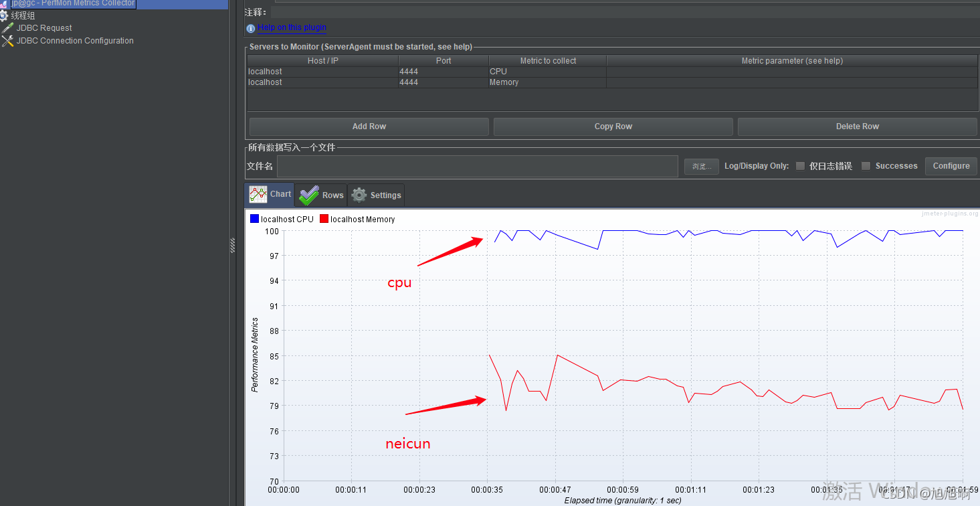Switch to the Settings tab
Image resolution: width=980 pixels, height=506 pixels.
pos(376,195)
